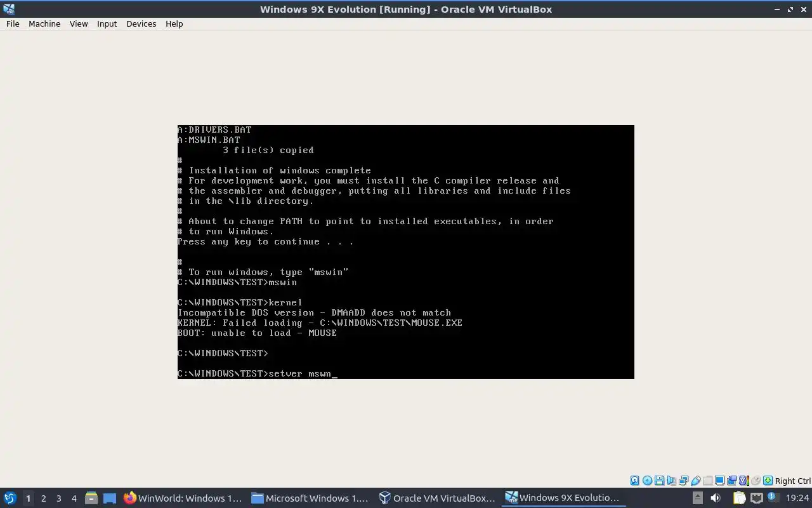
Task: Click the network connection tray icon
Action: click(x=757, y=498)
